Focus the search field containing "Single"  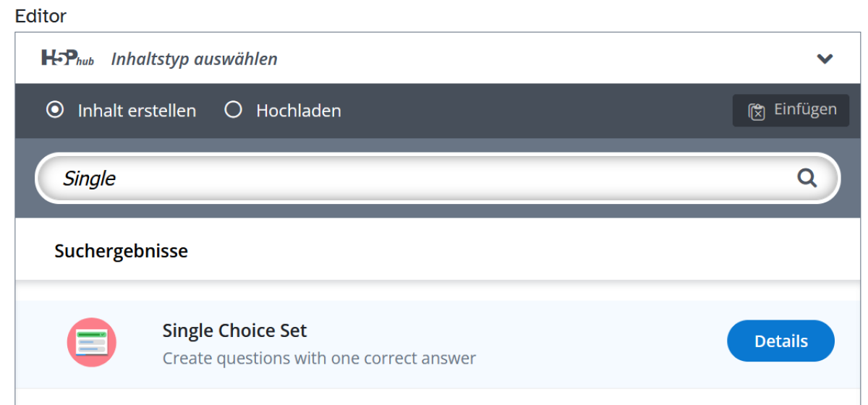pos(434,178)
